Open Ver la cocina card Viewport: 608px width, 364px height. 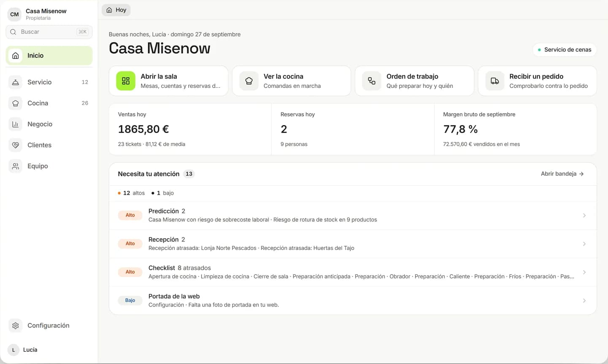291,81
